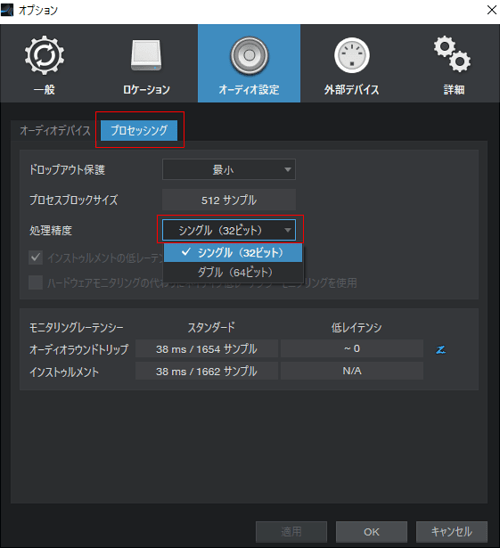500x548 pixels.
Task: Choose シングル(32ビット) from the precision list
Action: [x=233, y=253]
